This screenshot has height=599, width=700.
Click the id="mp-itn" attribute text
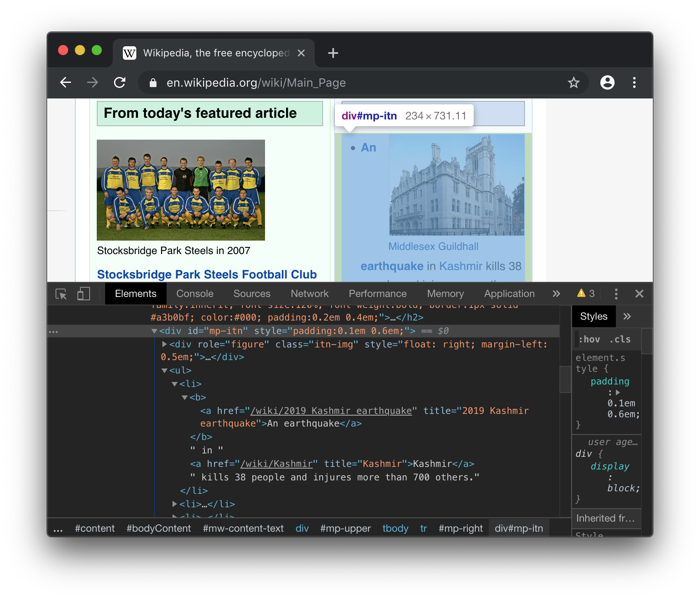(217, 331)
